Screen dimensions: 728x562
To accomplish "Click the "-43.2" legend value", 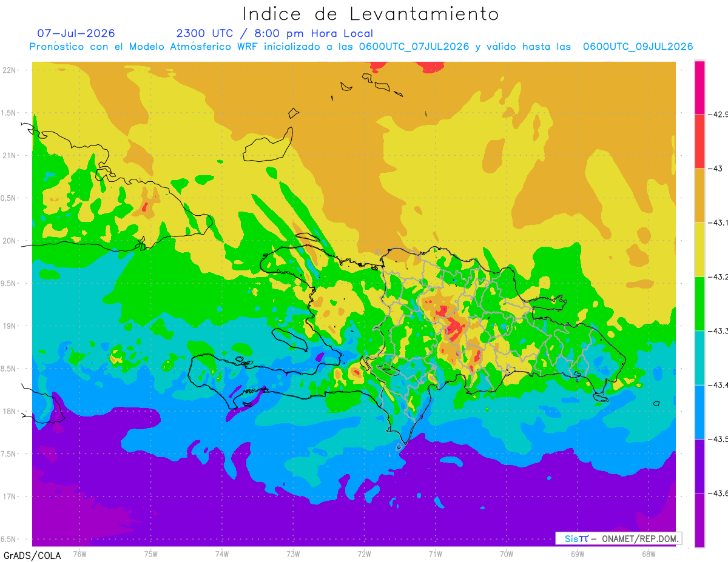I will tap(719, 276).
